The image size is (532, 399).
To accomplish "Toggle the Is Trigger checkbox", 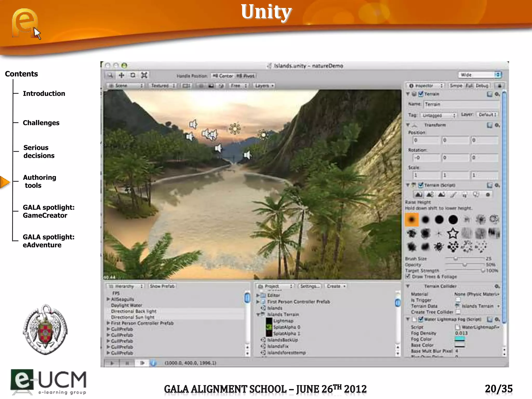I will pyautogui.click(x=458, y=300).
